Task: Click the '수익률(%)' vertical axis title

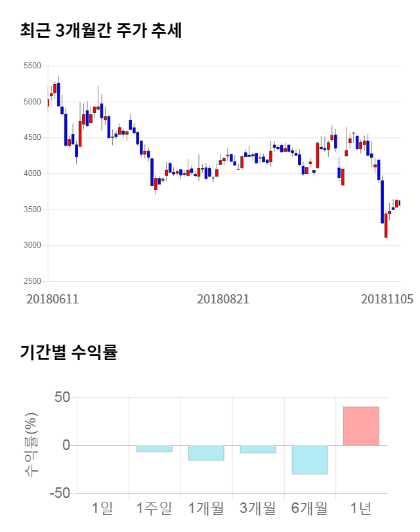Action: [31, 445]
